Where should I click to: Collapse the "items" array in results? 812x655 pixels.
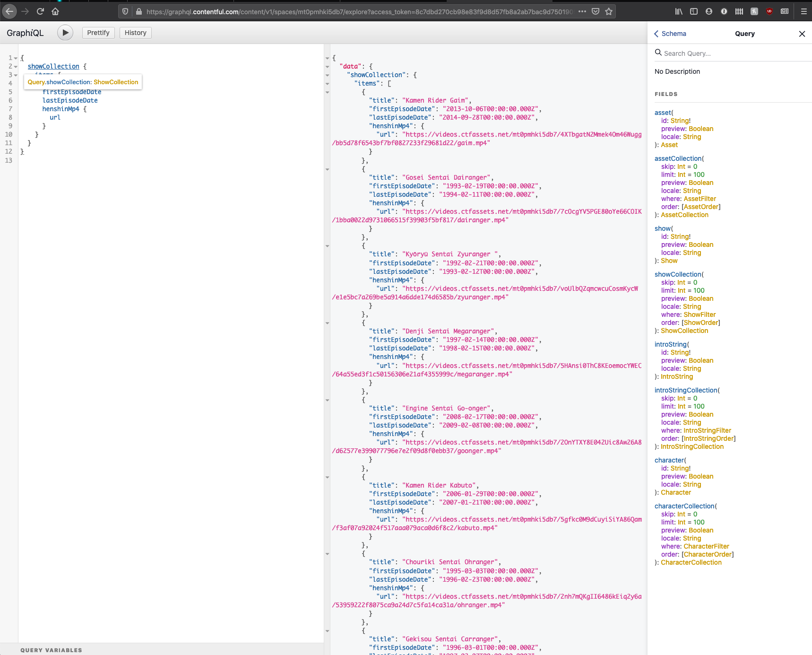pos(327,84)
